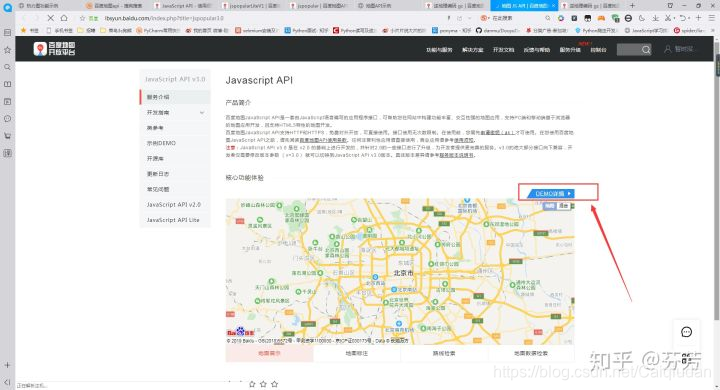Open 服务介绍 in the left sidebar
Image resolution: width=720 pixels, height=390 pixels.
(175, 97)
